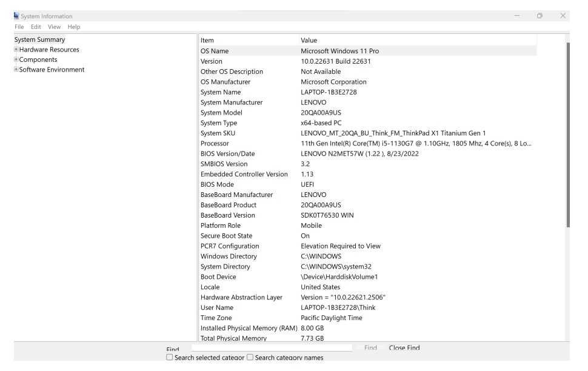
Task: Select the BIOS Version/Date row
Action: pos(367,153)
